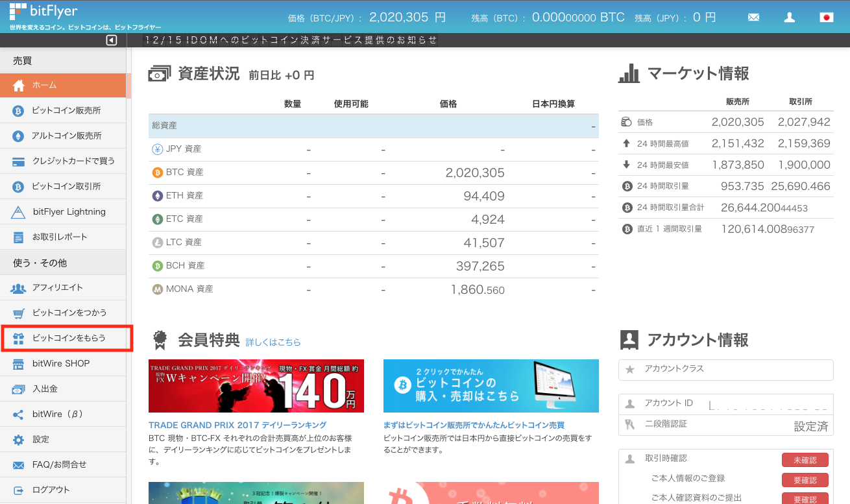Click the 総資産 row header
The height and width of the screenshot is (504, 850).
[x=374, y=126]
